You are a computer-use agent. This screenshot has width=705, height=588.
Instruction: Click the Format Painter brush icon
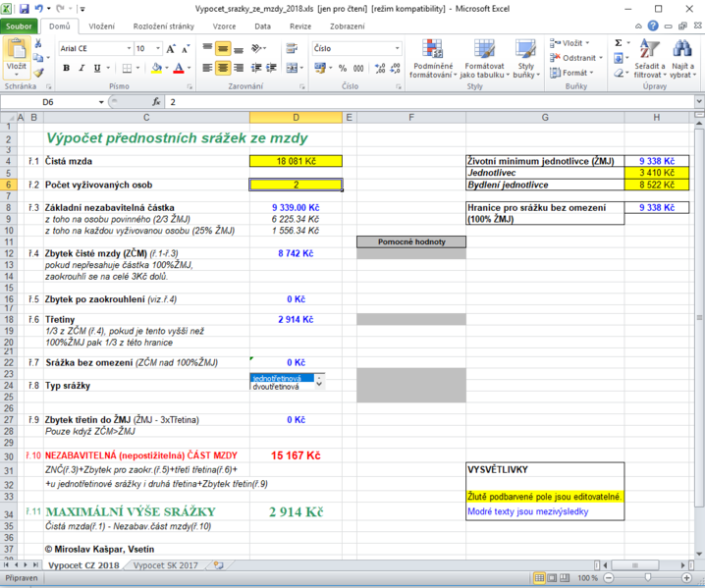(x=38, y=73)
